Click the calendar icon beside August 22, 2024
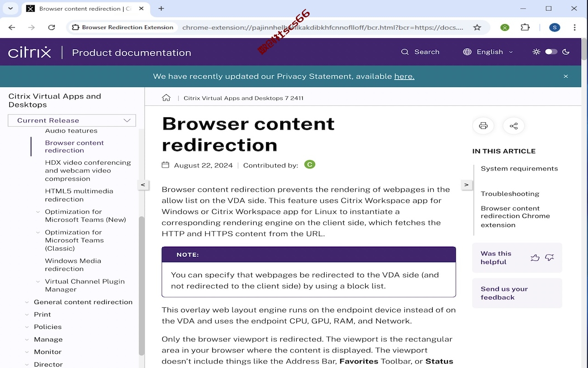This screenshot has height=368, width=588. (x=165, y=165)
